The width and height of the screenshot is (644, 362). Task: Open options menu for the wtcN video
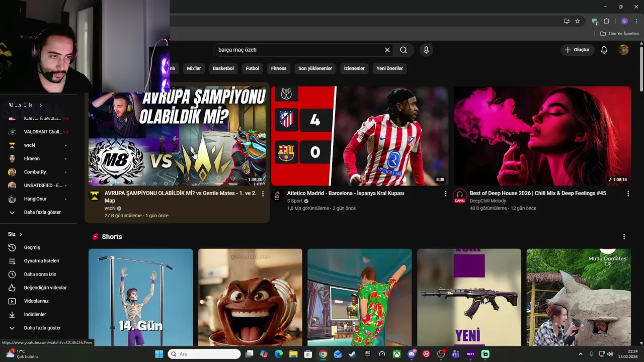point(263,194)
